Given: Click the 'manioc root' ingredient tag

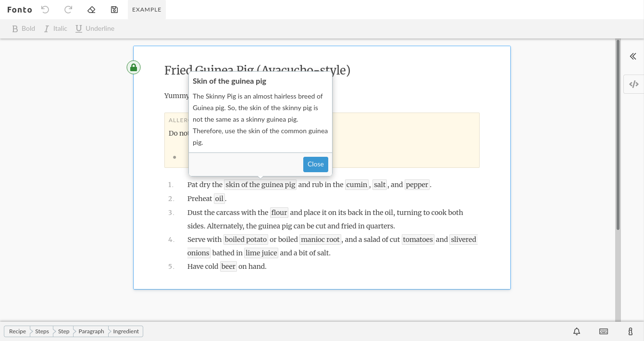Looking at the screenshot, I should pyautogui.click(x=321, y=240).
